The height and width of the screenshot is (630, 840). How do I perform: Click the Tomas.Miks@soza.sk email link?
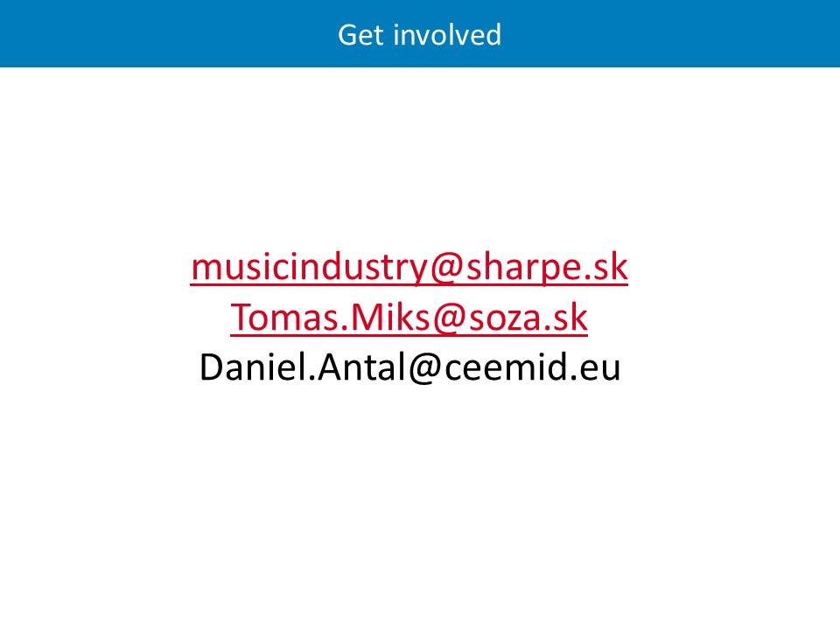(409, 318)
